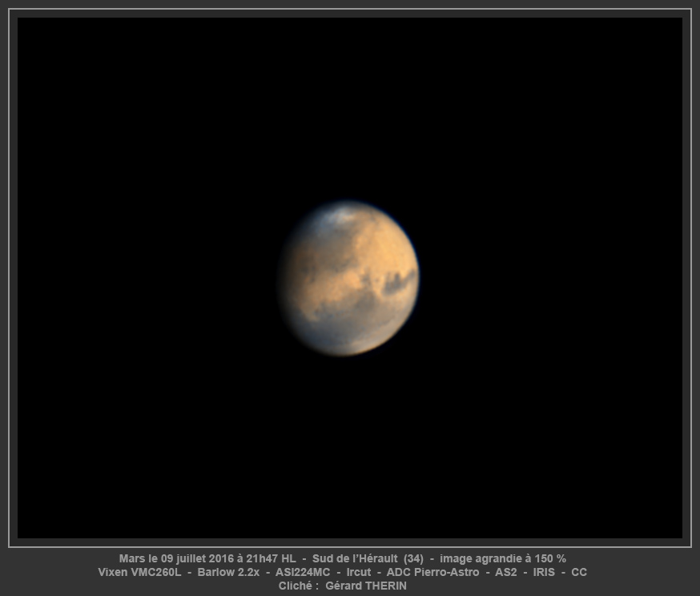The width and height of the screenshot is (700, 596).
Task: Click the text 'AS2' in equipment line
Action: pos(506,572)
